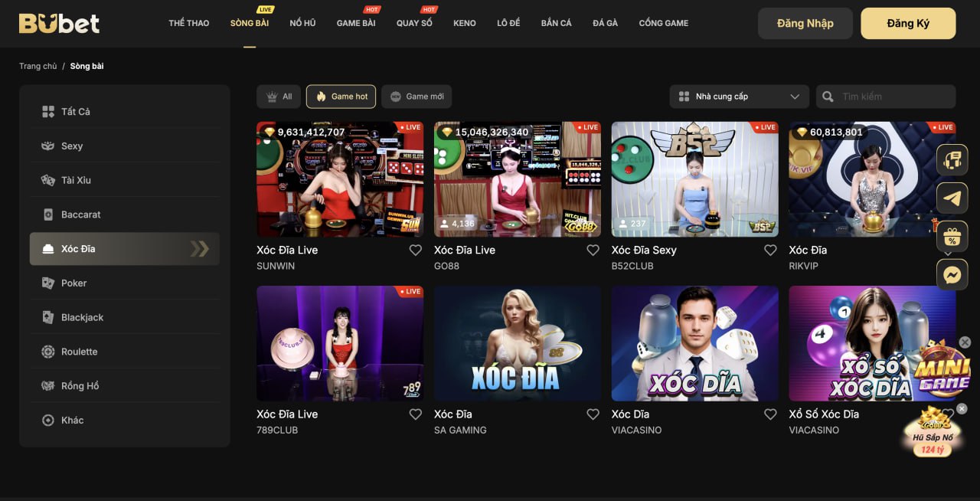This screenshot has width=980, height=501.
Task: Choose the Poker category
Action: click(125, 283)
